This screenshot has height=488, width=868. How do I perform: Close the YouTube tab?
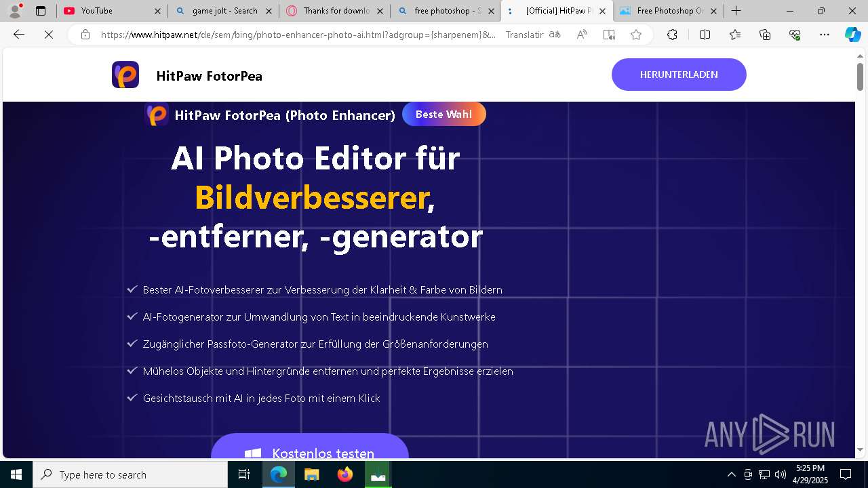point(157,11)
